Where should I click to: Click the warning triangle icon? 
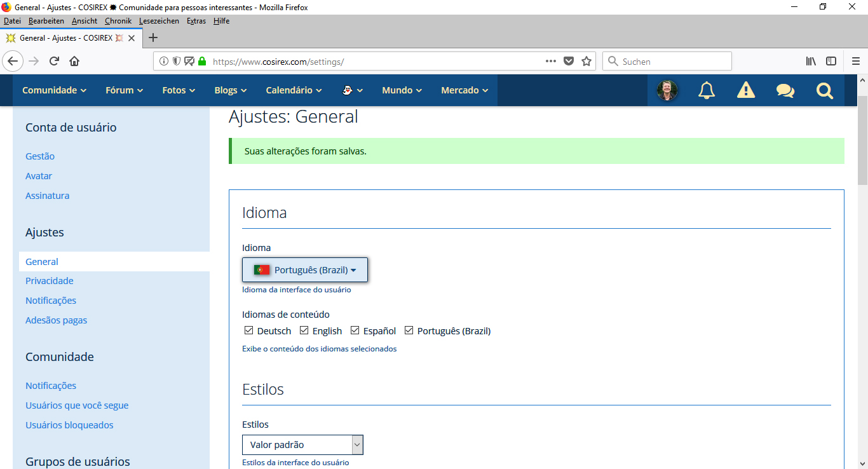click(x=745, y=90)
